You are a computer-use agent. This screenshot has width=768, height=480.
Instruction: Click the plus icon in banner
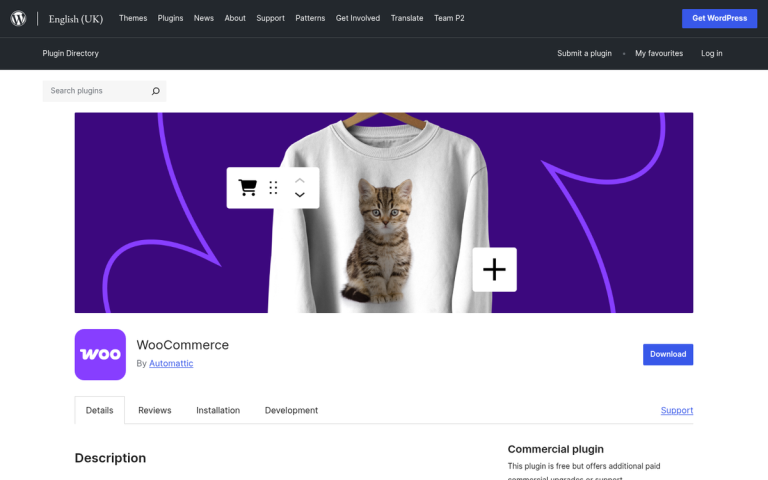(x=494, y=269)
